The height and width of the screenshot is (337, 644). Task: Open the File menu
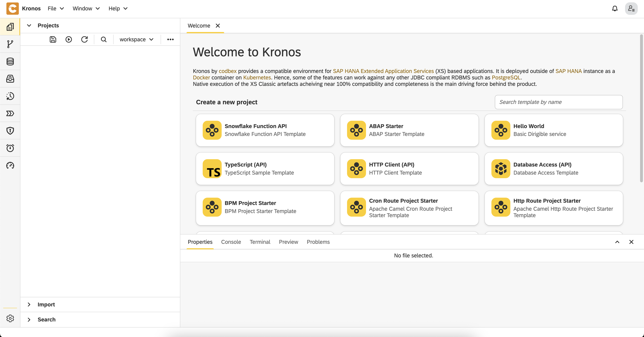coord(56,9)
